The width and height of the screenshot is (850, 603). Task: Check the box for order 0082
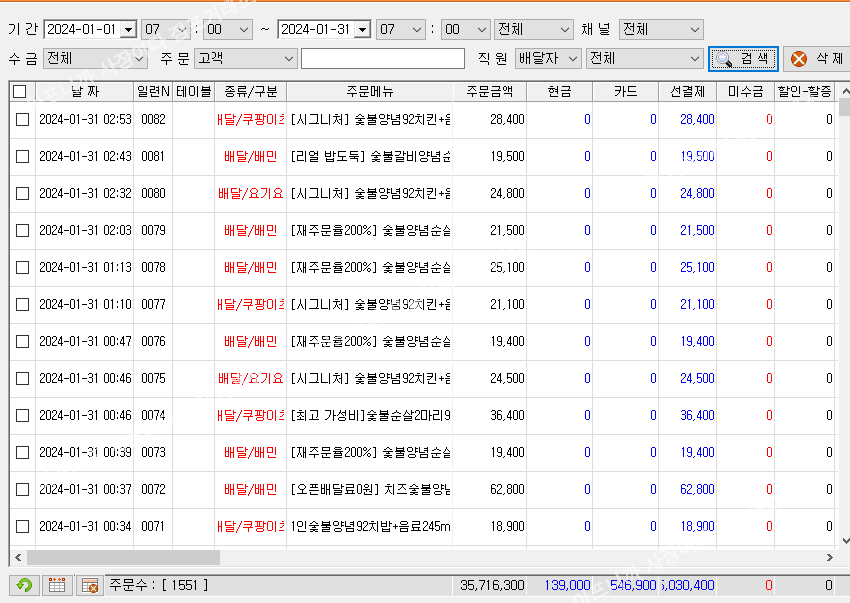coord(22,120)
